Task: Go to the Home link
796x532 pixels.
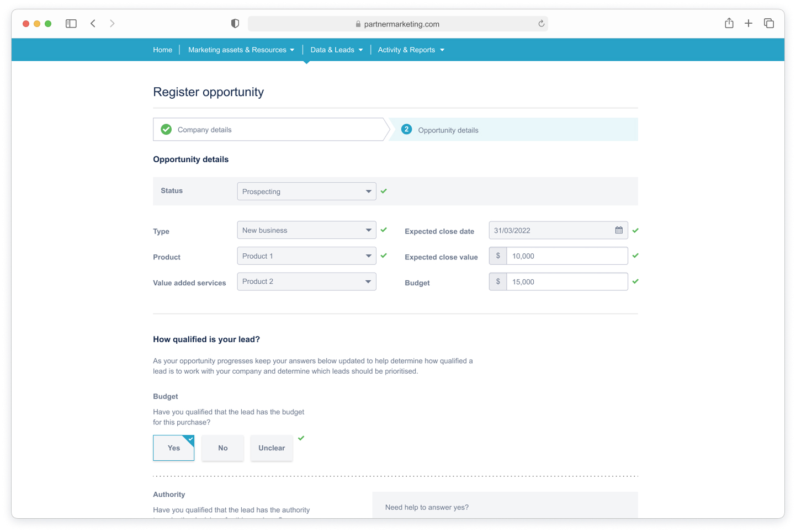Action: coord(162,50)
